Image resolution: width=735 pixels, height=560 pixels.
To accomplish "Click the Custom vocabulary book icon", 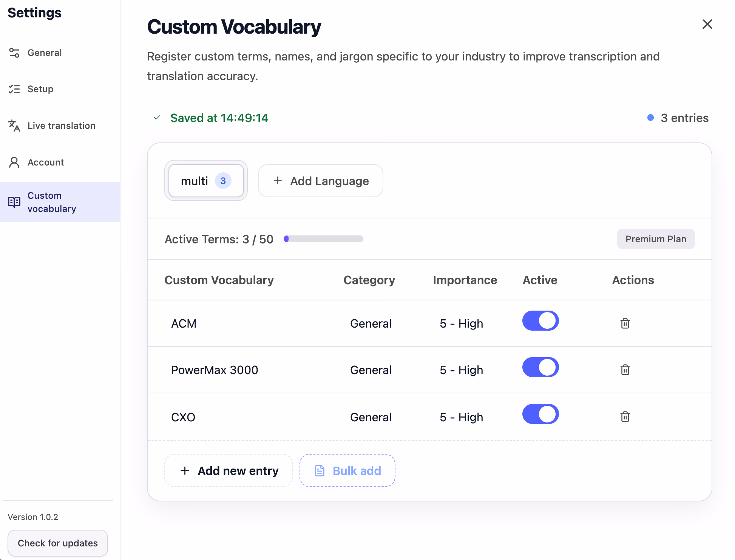I will tap(14, 202).
